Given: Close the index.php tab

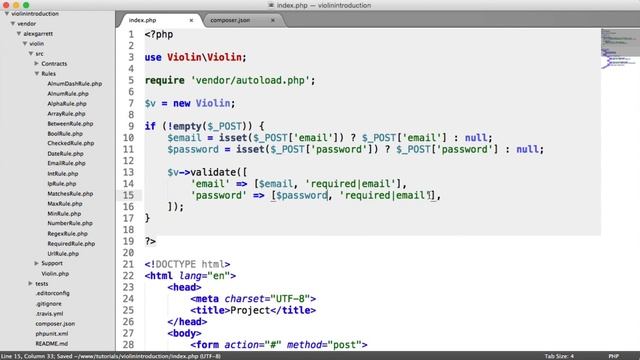Looking at the screenshot, I should [x=191, y=20].
